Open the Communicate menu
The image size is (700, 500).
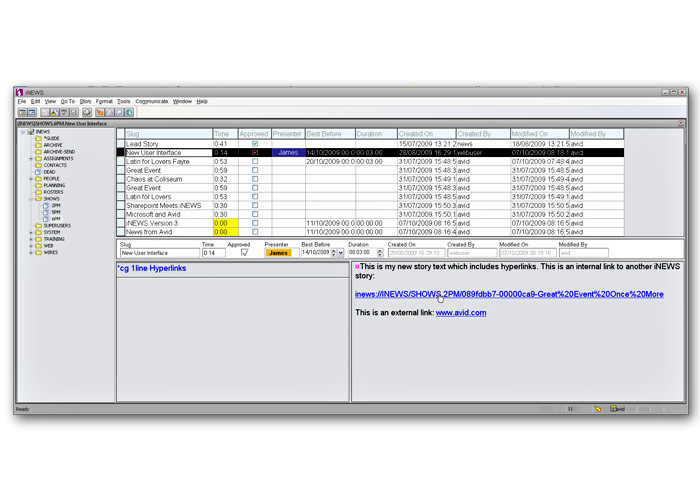[x=152, y=101]
